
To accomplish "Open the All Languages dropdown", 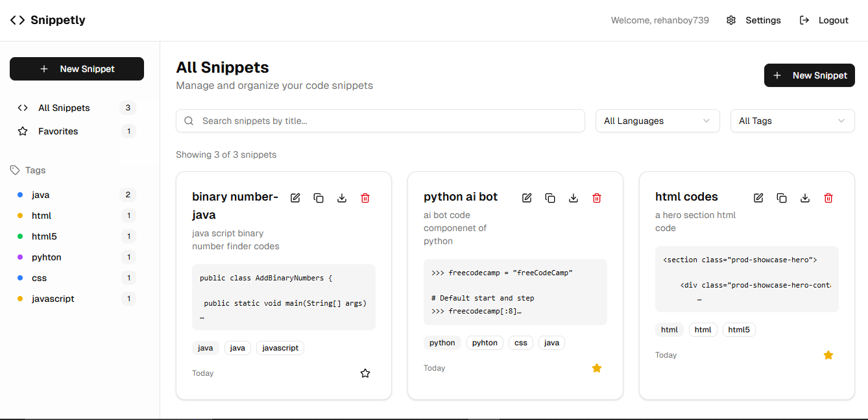I will coord(657,121).
